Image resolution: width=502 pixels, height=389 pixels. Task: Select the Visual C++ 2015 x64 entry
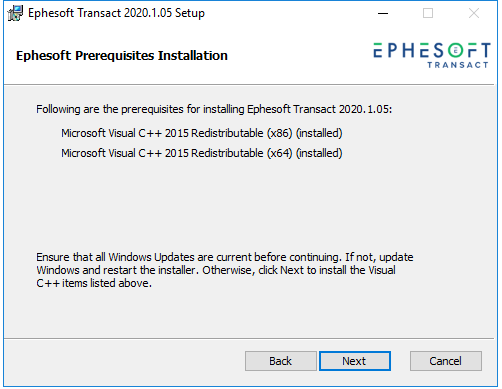coord(202,153)
